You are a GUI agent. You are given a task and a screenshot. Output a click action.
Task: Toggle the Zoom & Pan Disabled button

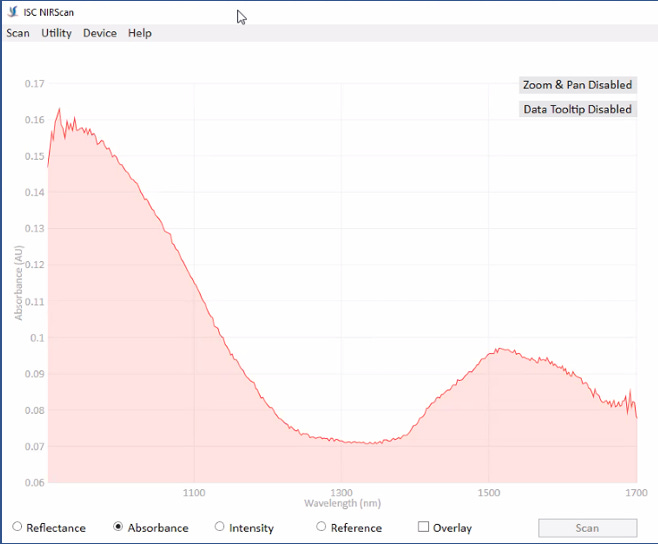click(578, 85)
